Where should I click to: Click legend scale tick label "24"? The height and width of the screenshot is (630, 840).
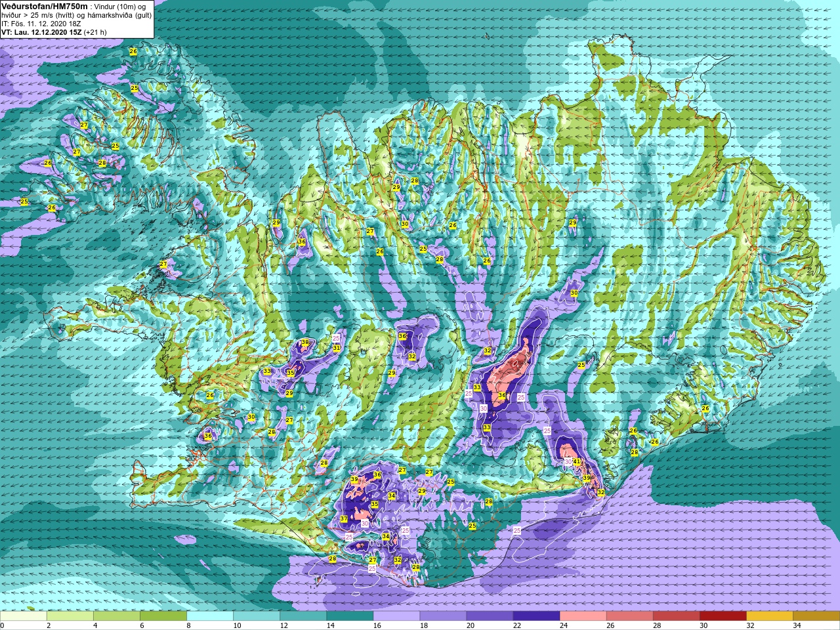(x=563, y=625)
